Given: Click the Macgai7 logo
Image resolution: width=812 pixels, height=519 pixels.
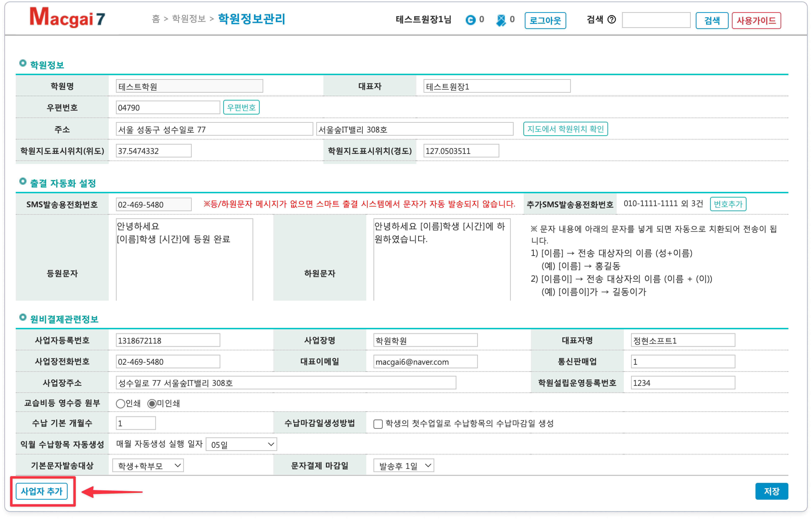Looking at the screenshot, I should [x=67, y=18].
